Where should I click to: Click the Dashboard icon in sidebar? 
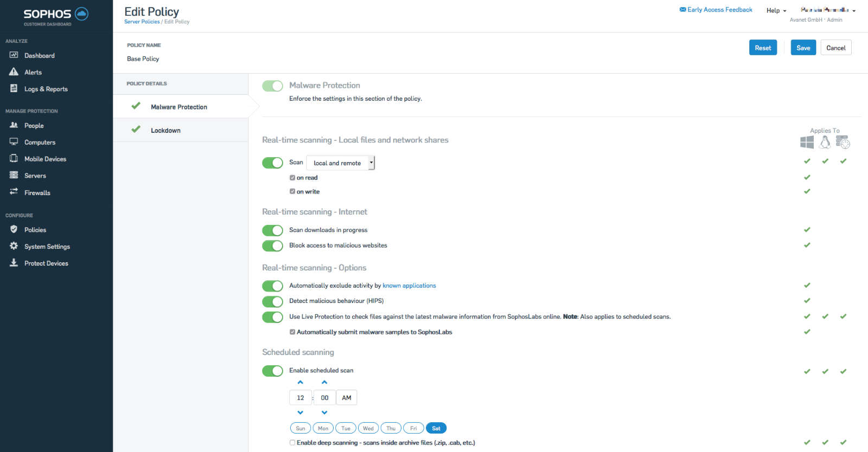pos(14,55)
